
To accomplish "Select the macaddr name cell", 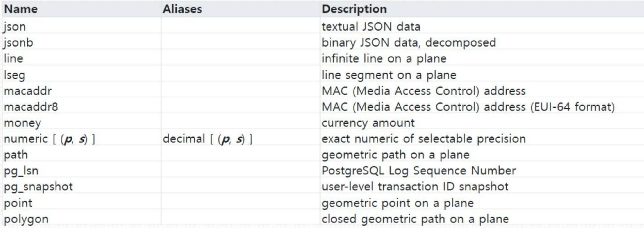I will 28,91.
